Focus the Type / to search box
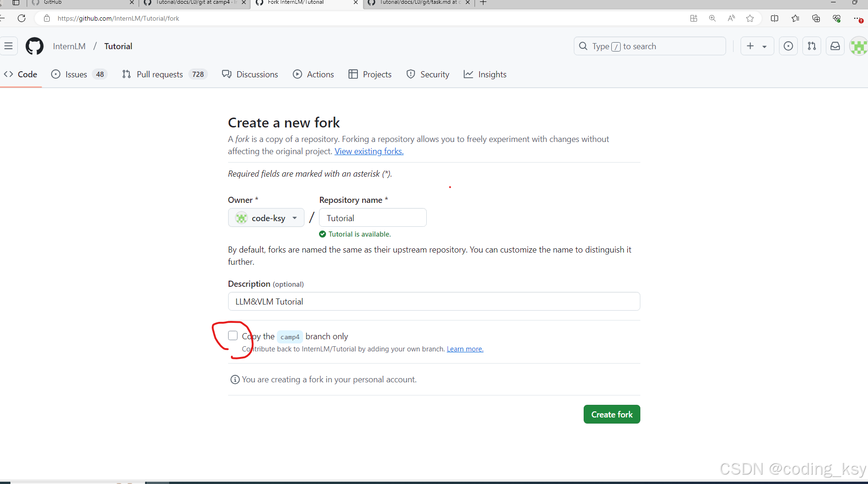Image resolution: width=868 pixels, height=484 pixels. coord(650,46)
